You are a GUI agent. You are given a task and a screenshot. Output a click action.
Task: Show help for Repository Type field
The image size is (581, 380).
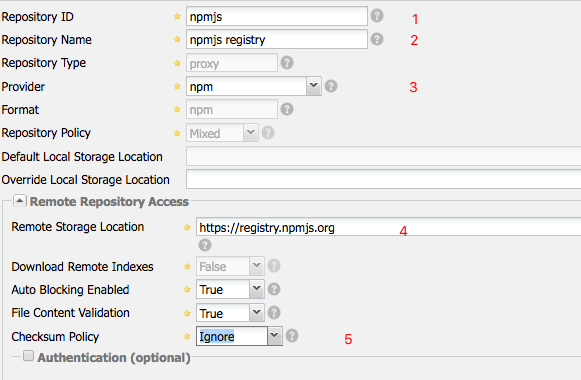287,63
